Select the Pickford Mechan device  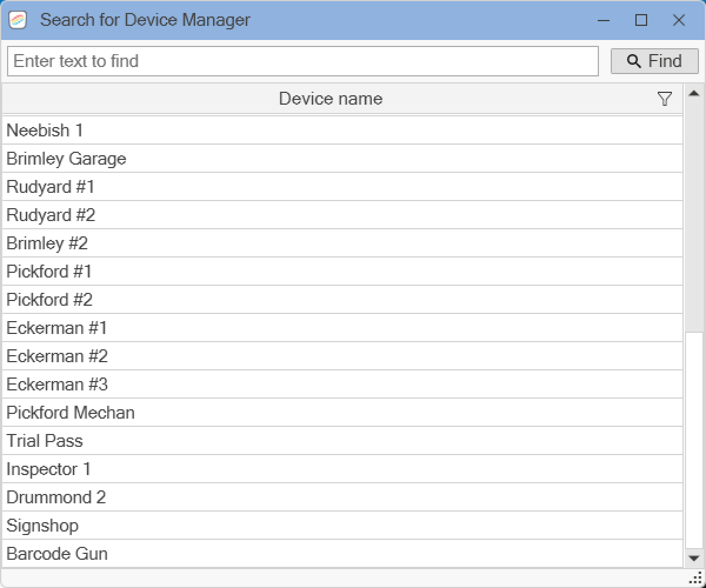tap(342, 413)
